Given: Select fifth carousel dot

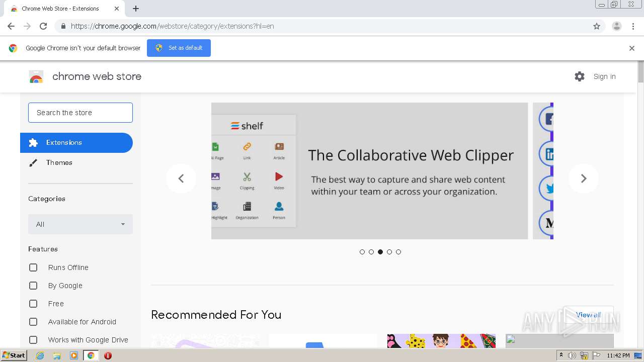Looking at the screenshot, I should click(398, 252).
